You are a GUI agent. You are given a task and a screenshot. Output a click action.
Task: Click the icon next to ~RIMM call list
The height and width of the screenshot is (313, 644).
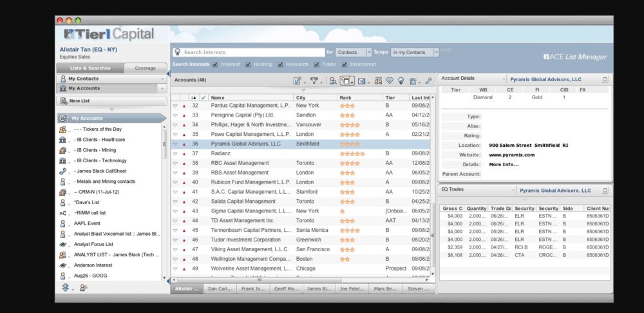click(x=62, y=213)
